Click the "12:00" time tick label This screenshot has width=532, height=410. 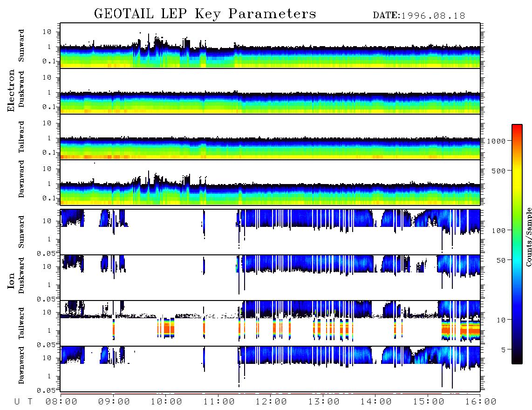(271, 402)
